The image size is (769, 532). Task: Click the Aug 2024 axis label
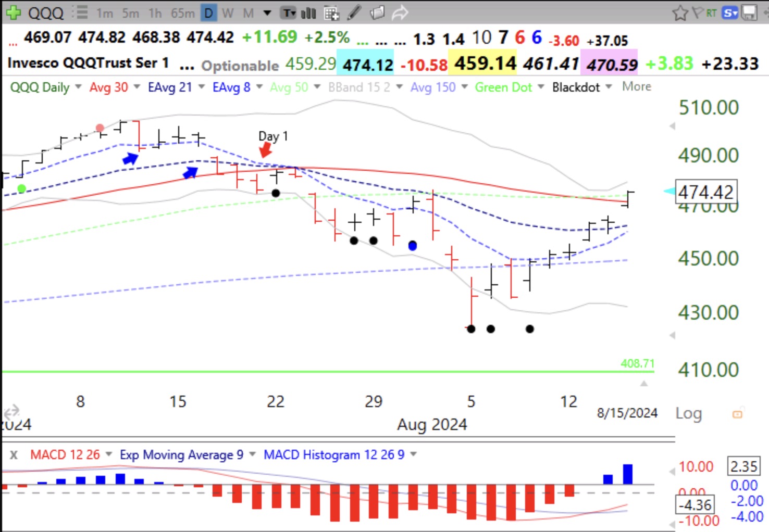pyautogui.click(x=432, y=424)
